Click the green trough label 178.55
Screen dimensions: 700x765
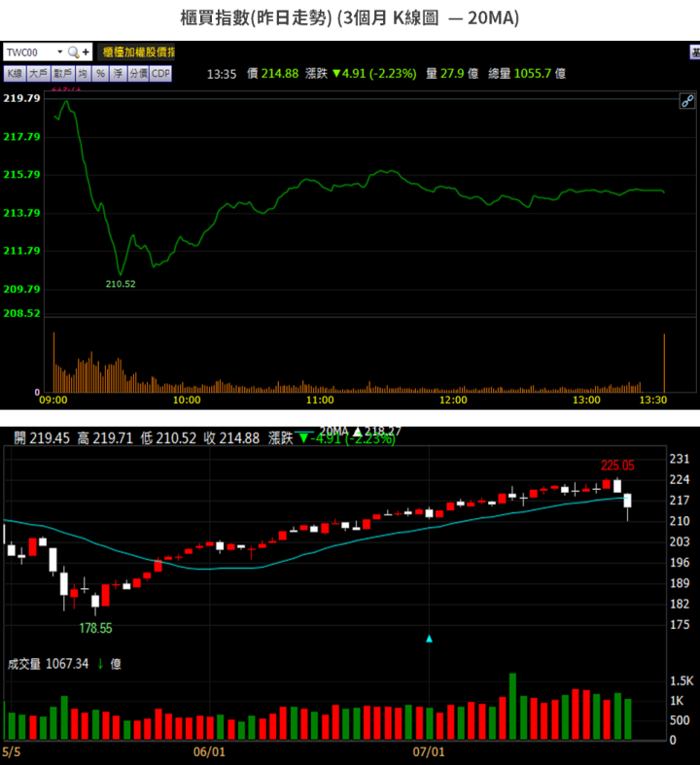(95, 628)
